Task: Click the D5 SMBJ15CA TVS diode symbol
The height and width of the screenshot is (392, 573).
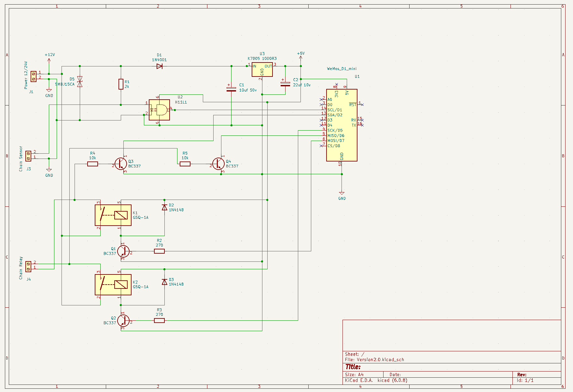Action: point(80,82)
